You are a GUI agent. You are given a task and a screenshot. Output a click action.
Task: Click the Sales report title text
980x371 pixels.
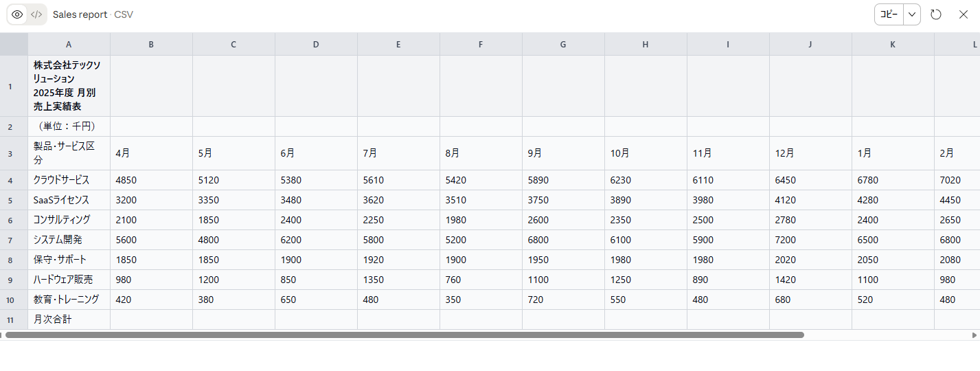pyautogui.click(x=80, y=14)
